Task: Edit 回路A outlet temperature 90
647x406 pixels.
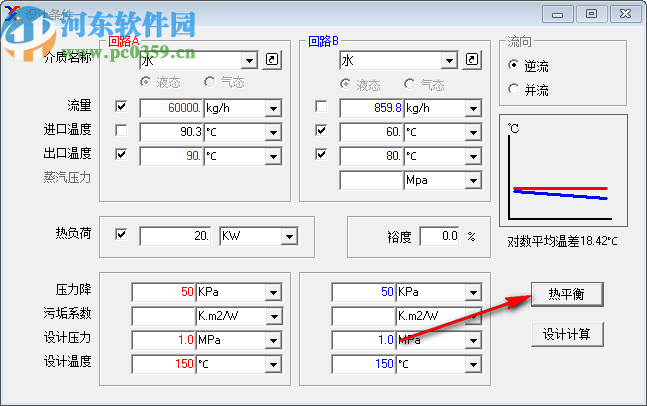Action: click(x=171, y=156)
